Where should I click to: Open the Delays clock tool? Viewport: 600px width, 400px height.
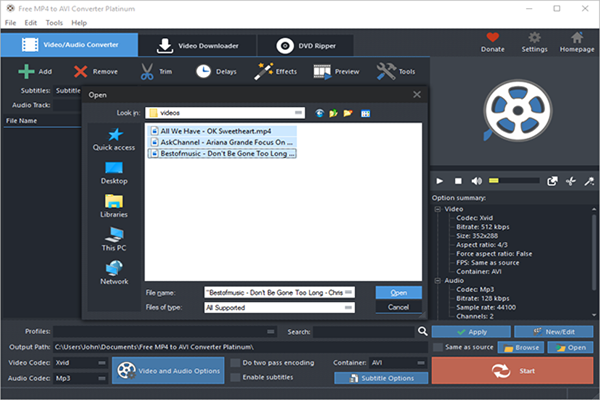tap(203, 71)
